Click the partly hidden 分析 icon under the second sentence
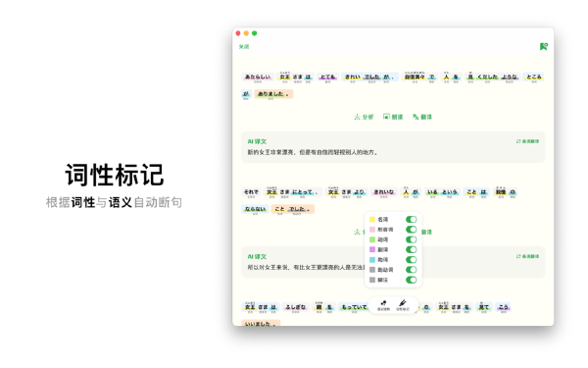 (x=357, y=232)
